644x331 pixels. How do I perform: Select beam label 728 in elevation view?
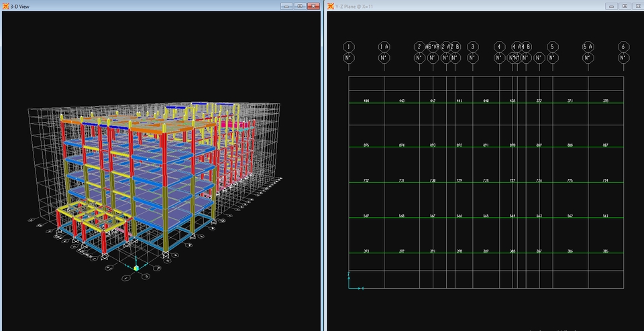click(486, 180)
